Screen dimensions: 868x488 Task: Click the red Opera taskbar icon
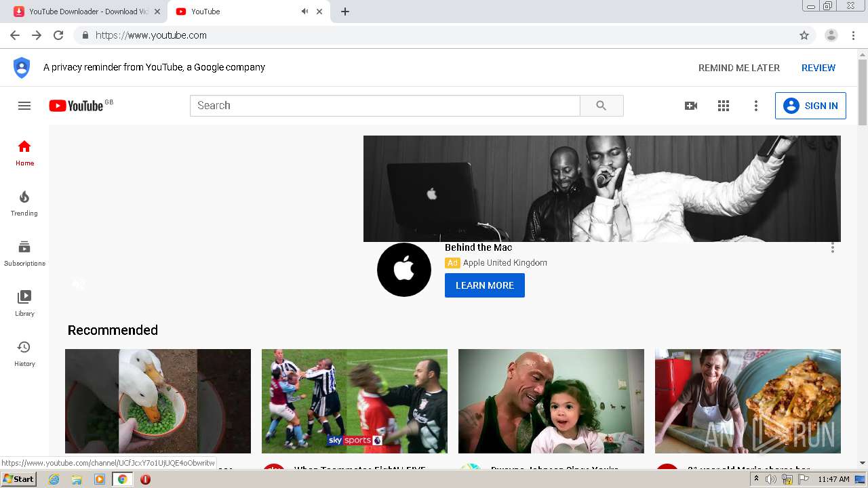click(x=145, y=479)
